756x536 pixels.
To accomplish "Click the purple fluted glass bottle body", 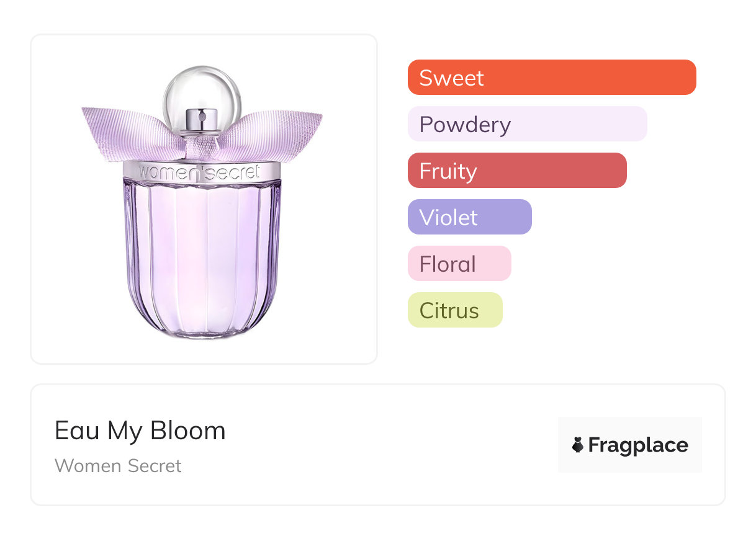I will (202, 248).
